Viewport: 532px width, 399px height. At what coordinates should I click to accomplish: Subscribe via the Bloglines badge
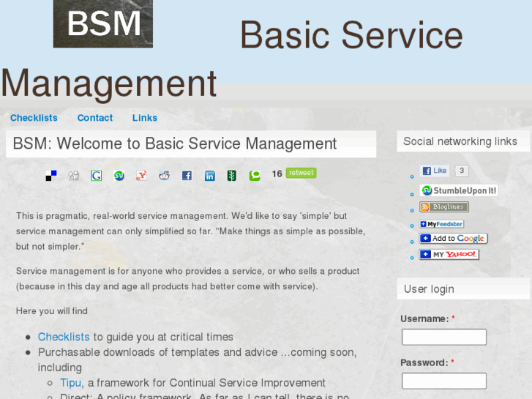[x=444, y=206]
